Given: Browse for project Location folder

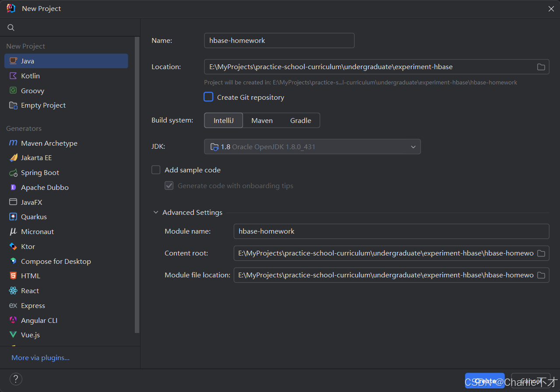Looking at the screenshot, I should 541,67.
